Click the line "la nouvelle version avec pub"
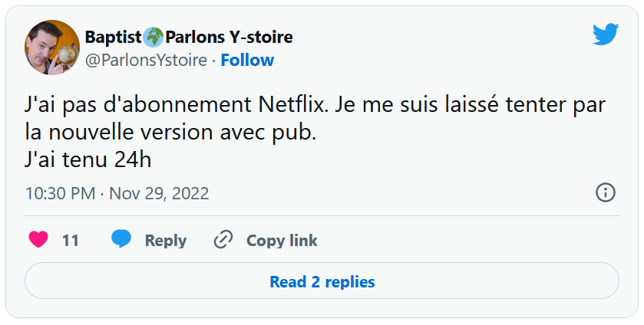Image resolution: width=644 pixels, height=325 pixels. coord(170,132)
